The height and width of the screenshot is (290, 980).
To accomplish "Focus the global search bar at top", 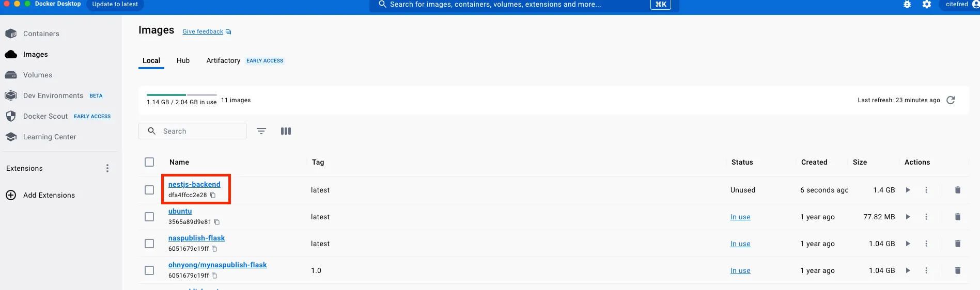I will tap(524, 5).
